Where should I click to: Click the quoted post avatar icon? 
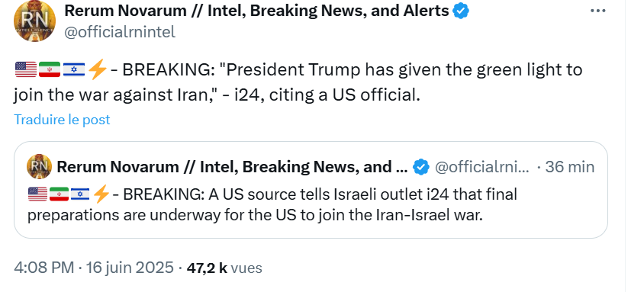click(x=40, y=166)
